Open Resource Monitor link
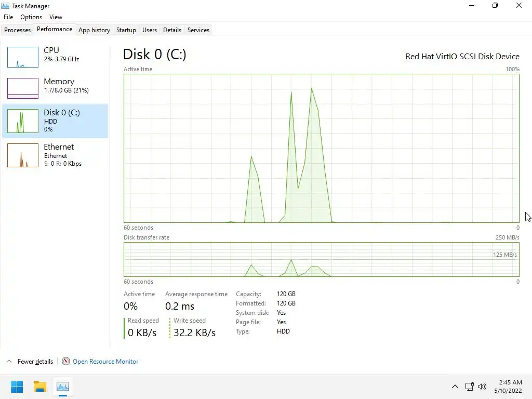Image resolution: width=532 pixels, height=399 pixels. tap(105, 362)
